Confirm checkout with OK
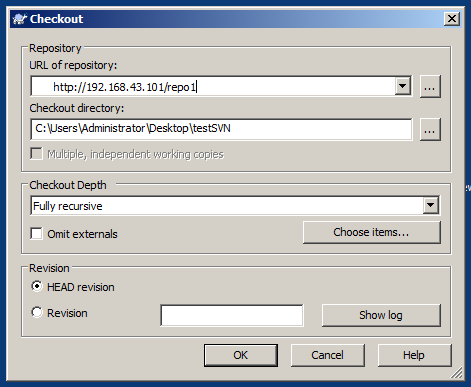471x387 pixels. click(241, 355)
